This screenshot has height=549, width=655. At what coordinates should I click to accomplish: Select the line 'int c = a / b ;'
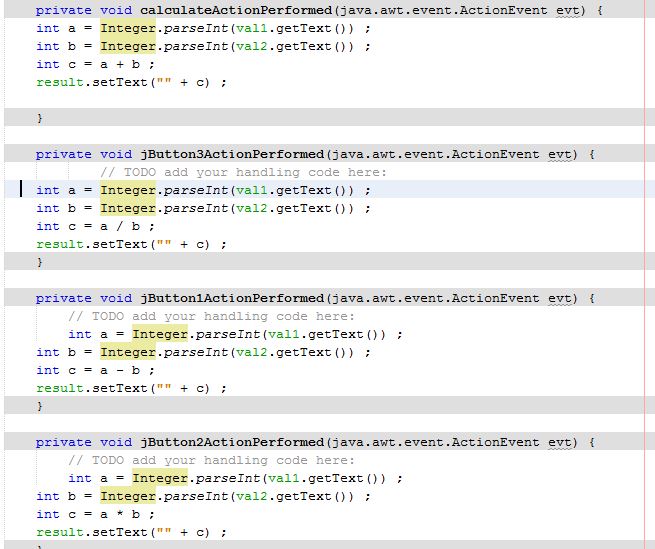95,226
